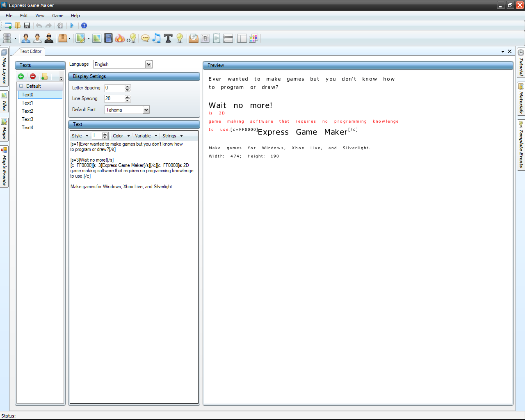This screenshot has height=420, width=525.
Task: Click the light switch icon
Action: point(205,38)
